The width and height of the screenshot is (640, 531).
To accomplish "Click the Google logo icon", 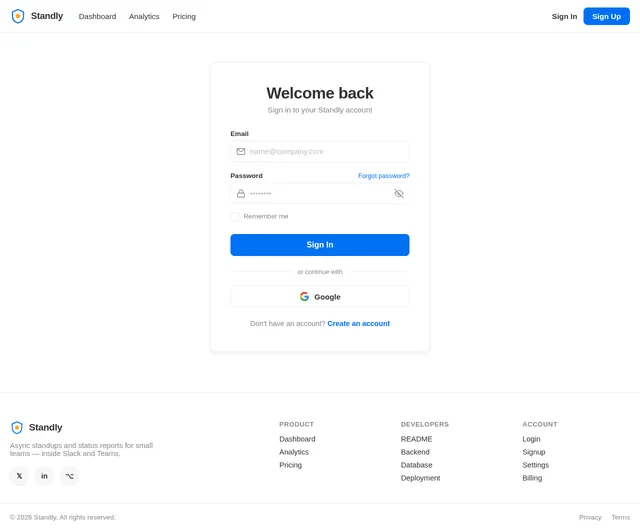I will click(x=304, y=297).
